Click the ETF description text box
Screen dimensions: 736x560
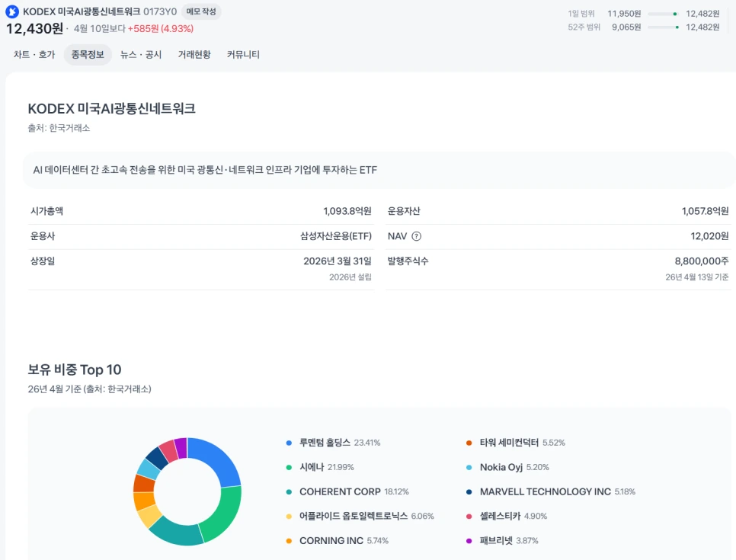tap(379, 170)
